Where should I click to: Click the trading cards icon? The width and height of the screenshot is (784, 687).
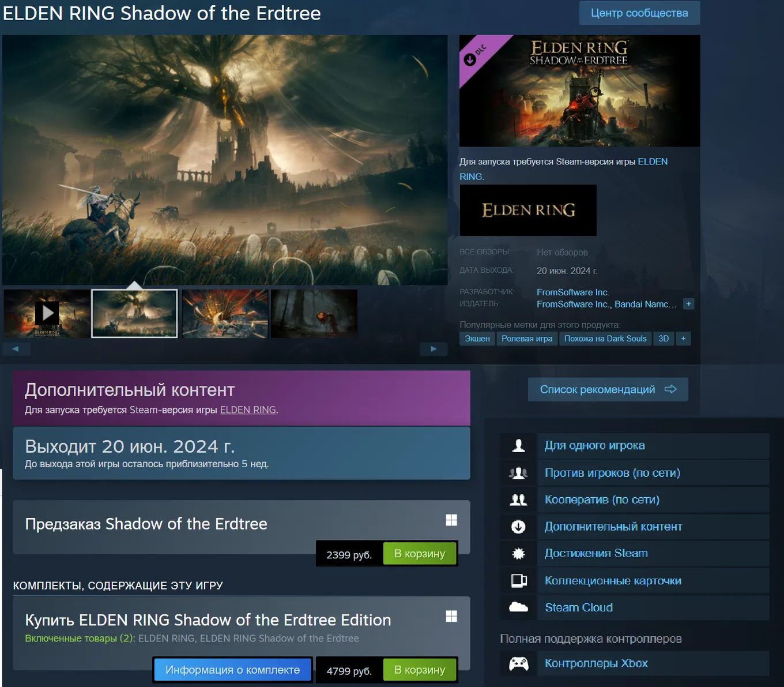click(x=519, y=580)
